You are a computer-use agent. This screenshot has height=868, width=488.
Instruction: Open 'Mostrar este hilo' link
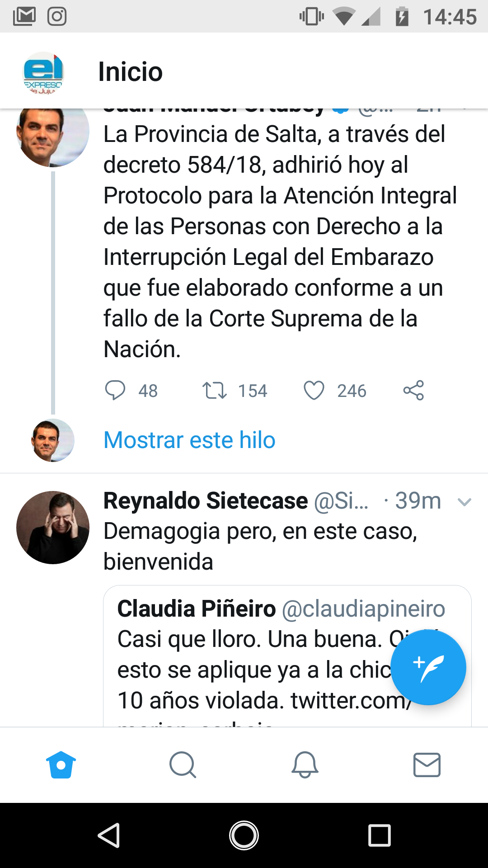pos(188,439)
